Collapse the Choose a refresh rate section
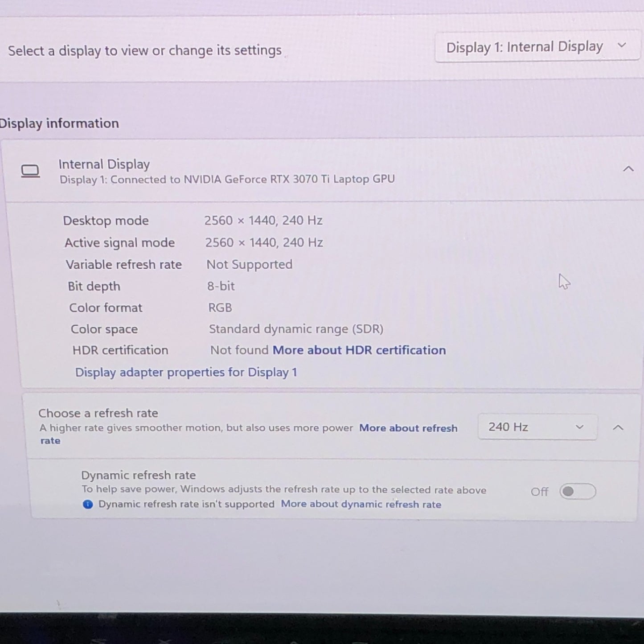The width and height of the screenshot is (644, 644). [x=618, y=427]
